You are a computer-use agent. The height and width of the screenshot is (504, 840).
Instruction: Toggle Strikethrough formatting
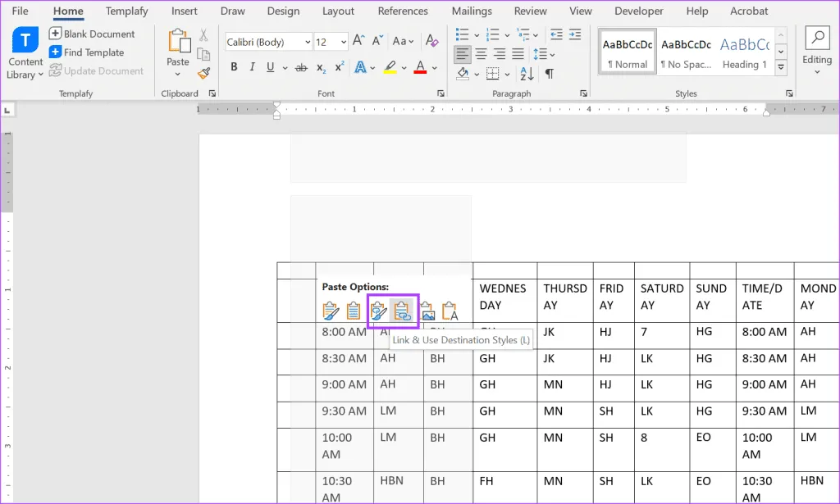point(301,67)
